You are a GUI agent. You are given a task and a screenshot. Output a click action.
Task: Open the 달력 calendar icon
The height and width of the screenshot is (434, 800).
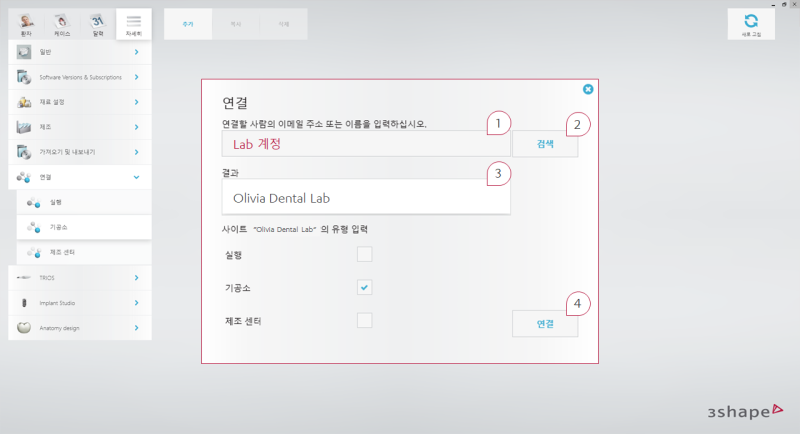coord(97,21)
